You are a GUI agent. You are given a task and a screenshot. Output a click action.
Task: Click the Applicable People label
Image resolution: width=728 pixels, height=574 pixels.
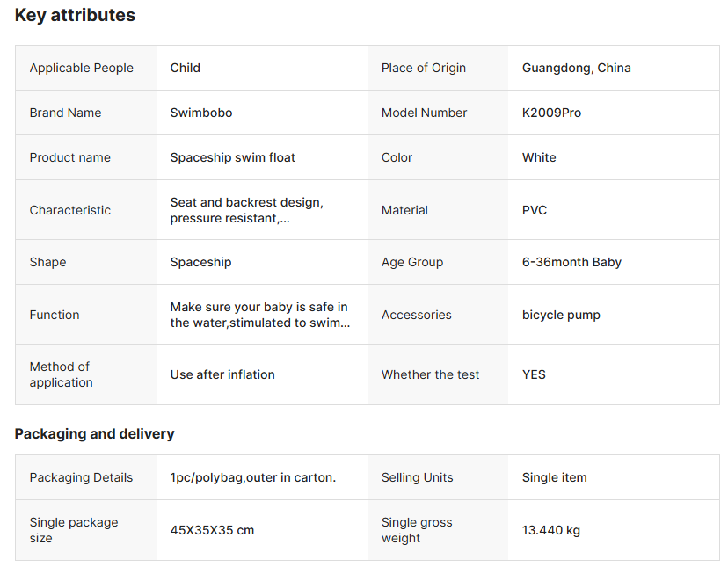(81, 68)
